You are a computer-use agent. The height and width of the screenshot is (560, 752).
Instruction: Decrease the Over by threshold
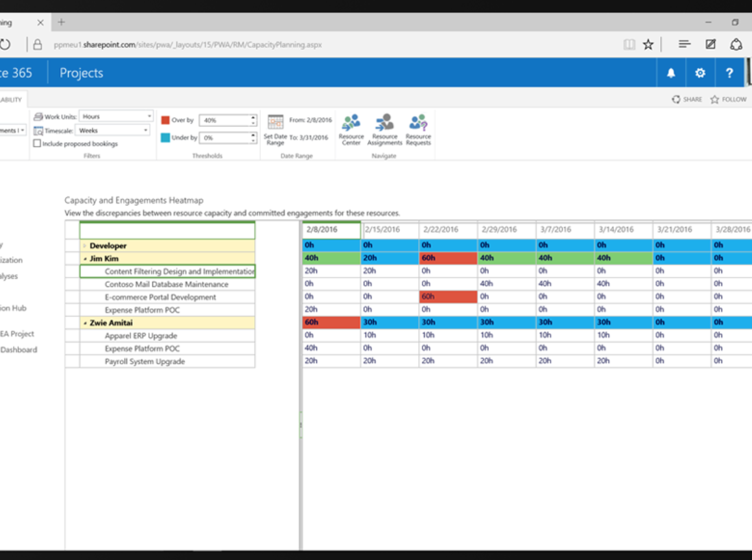253,123
